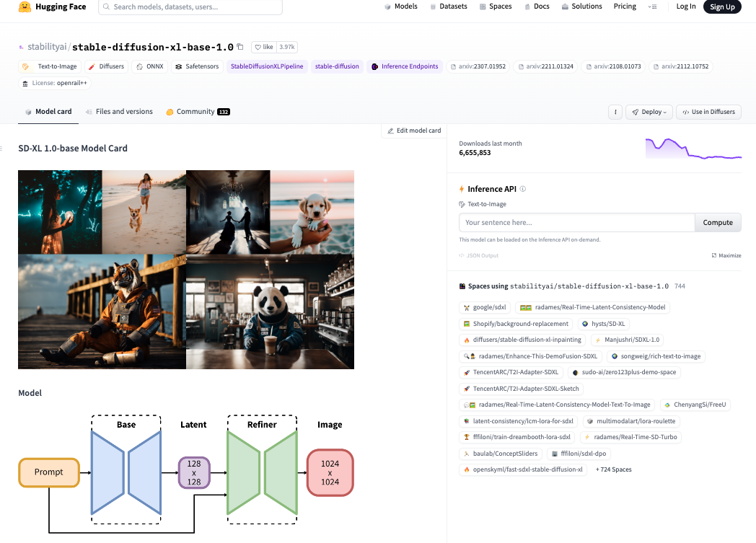Image resolution: width=756 pixels, height=543 pixels.
Task: Click the navigation overflow menu icon
Action: (x=652, y=6)
